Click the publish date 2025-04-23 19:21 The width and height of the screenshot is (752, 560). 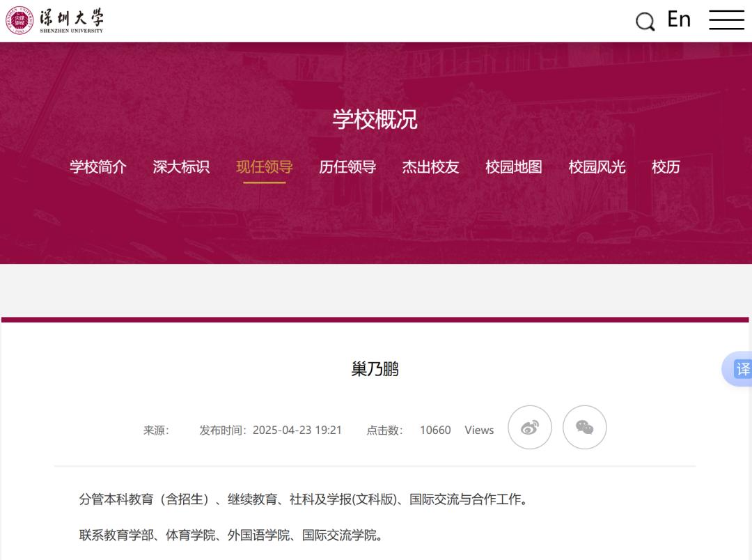297,430
